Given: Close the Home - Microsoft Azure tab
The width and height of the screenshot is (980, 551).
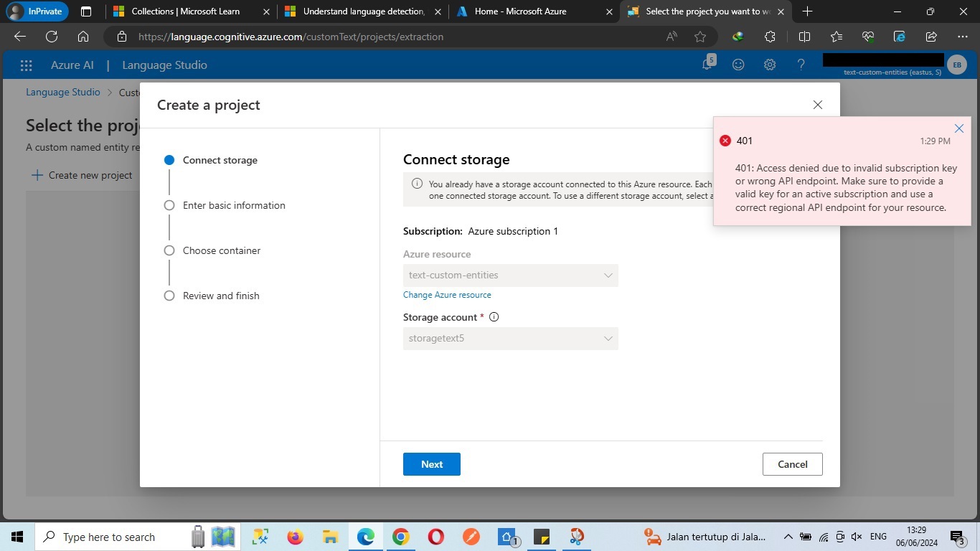Looking at the screenshot, I should (x=609, y=11).
